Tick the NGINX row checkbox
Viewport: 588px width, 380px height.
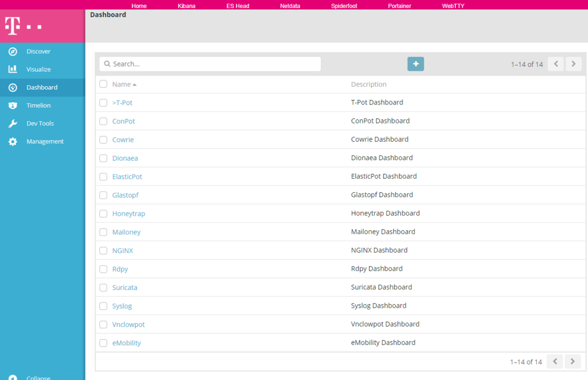[x=103, y=250]
